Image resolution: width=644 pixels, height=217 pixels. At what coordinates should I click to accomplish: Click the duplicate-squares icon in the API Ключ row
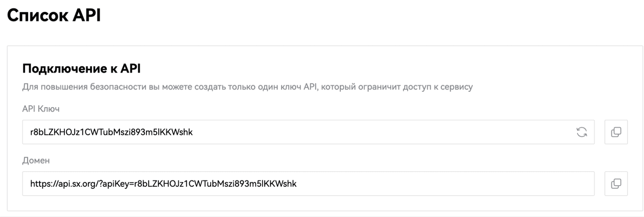[x=616, y=132]
